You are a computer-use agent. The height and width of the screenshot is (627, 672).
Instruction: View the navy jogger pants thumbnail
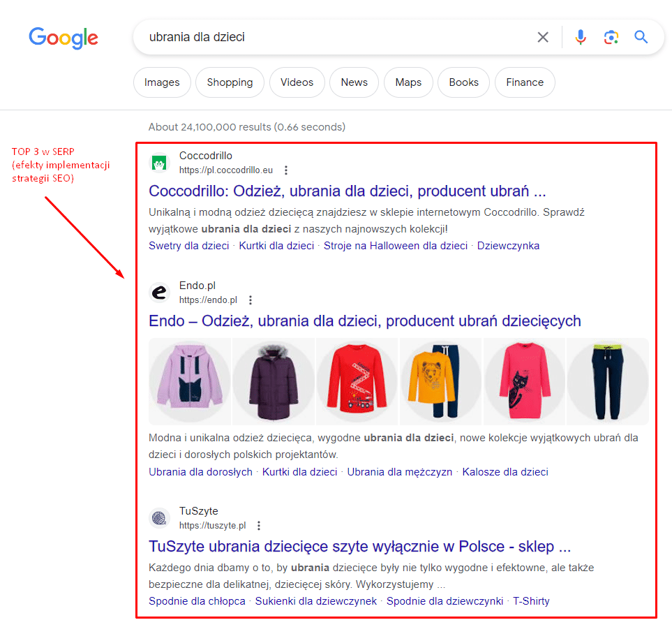608,382
